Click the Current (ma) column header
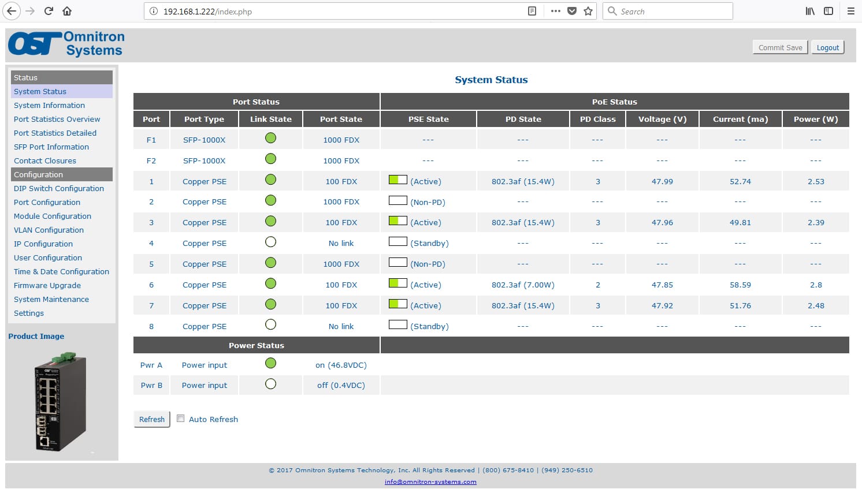The height and width of the screenshot is (504, 862). (x=740, y=119)
